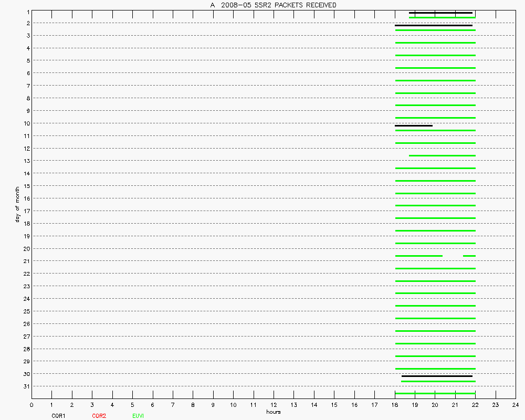Click the black bar just below day 30
The width and height of the screenshot is (525, 420).
point(437,376)
